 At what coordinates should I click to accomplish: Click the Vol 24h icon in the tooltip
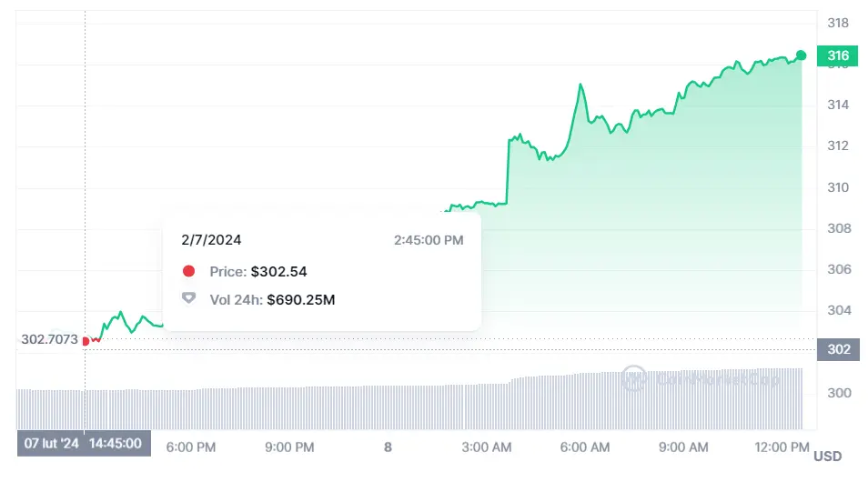pyautogui.click(x=188, y=298)
